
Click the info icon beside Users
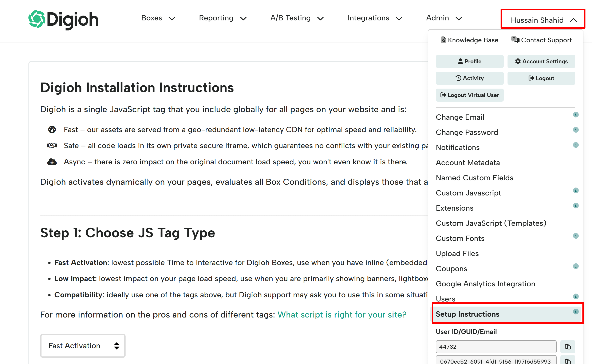[x=576, y=296]
